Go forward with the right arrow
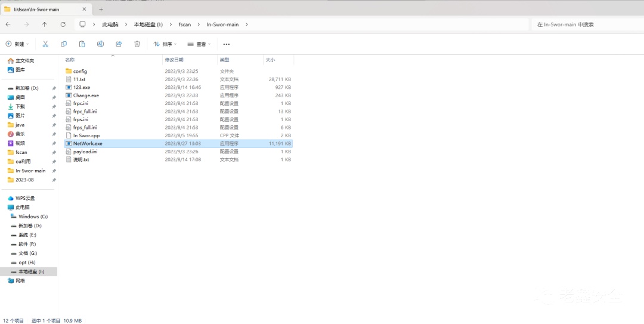This screenshot has height=324, width=644. [x=26, y=24]
